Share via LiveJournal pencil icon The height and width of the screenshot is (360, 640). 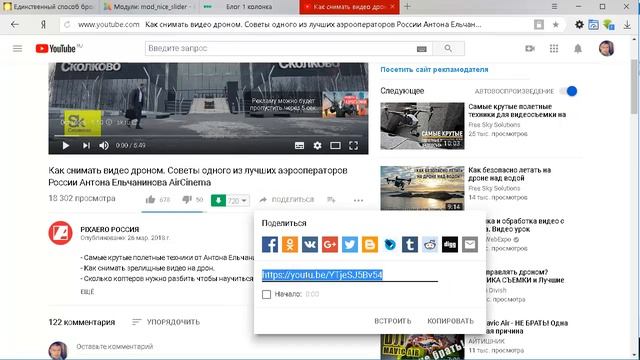390,244
